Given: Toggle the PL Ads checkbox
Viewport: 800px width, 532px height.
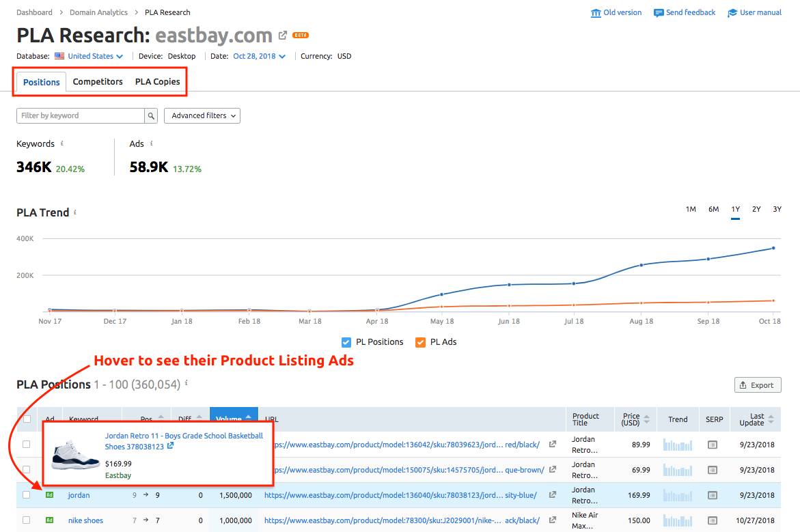Looking at the screenshot, I should click(420, 342).
